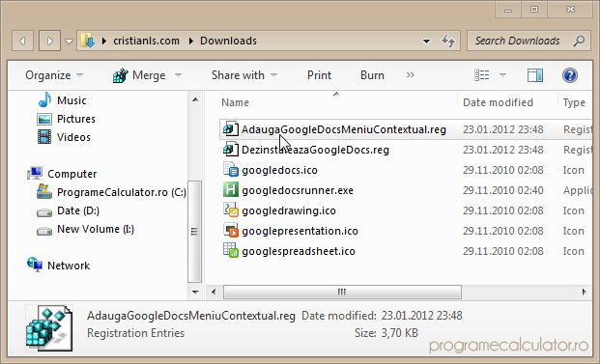Go forward with the Forward arrow button

pyautogui.click(x=49, y=41)
